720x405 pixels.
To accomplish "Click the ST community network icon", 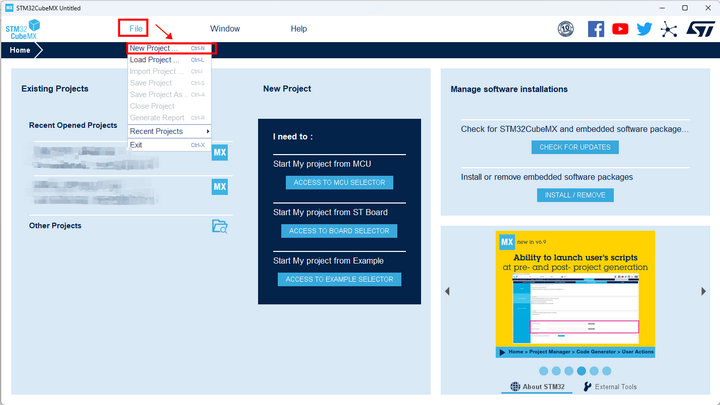I will click(668, 29).
